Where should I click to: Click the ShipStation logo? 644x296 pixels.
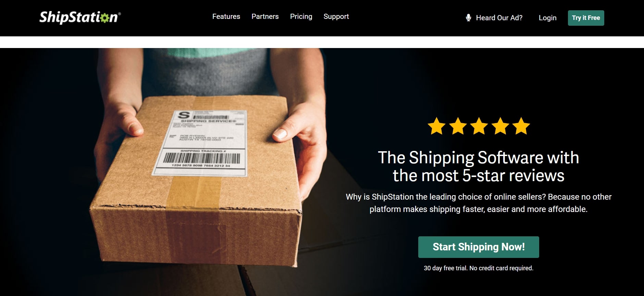80,17
